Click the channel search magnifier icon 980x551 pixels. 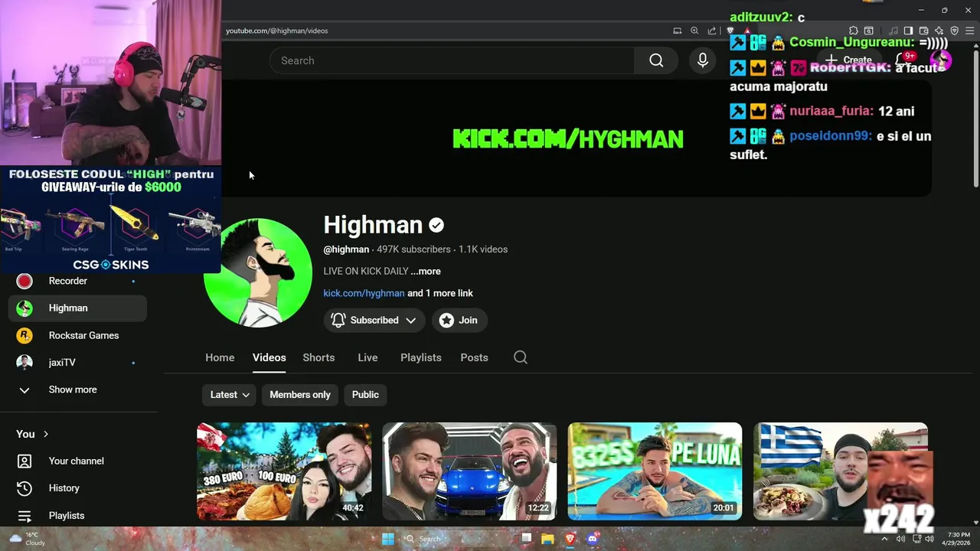click(x=521, y=357)
